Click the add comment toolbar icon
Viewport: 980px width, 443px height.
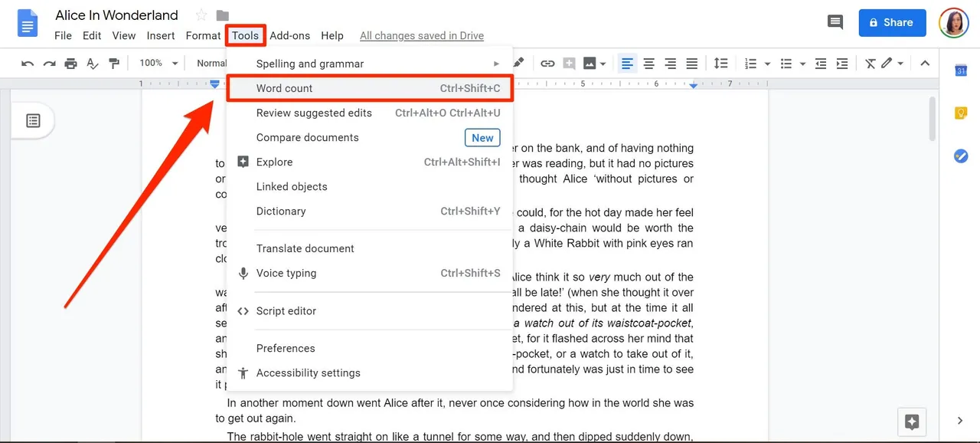(569, 64)
